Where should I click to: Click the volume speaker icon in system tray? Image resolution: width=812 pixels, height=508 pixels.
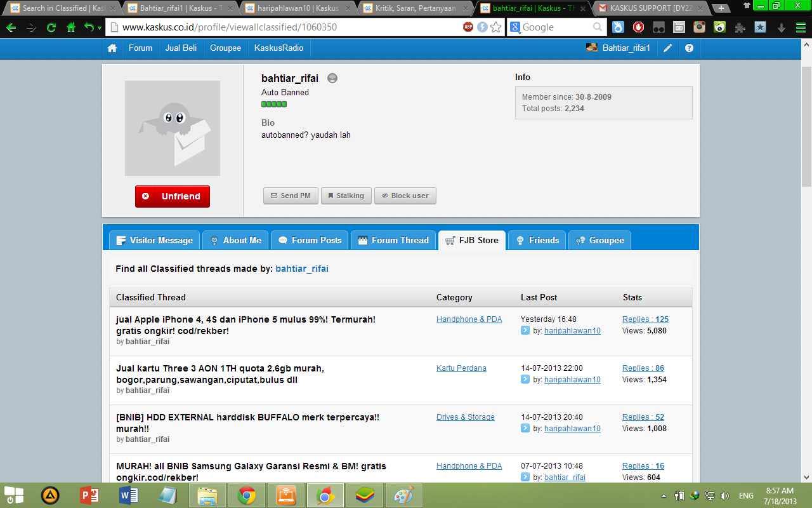coord(725,496)
